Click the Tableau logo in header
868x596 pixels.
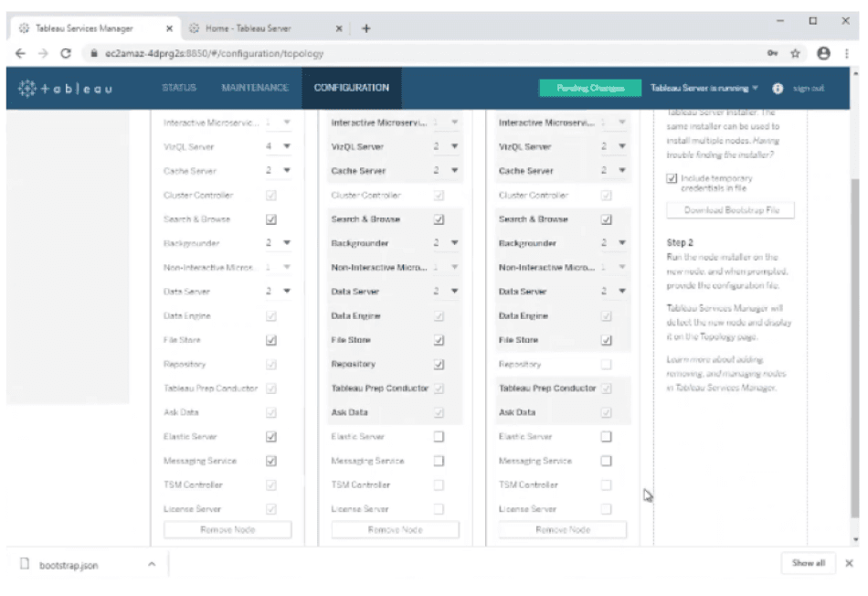pos(65,89)
